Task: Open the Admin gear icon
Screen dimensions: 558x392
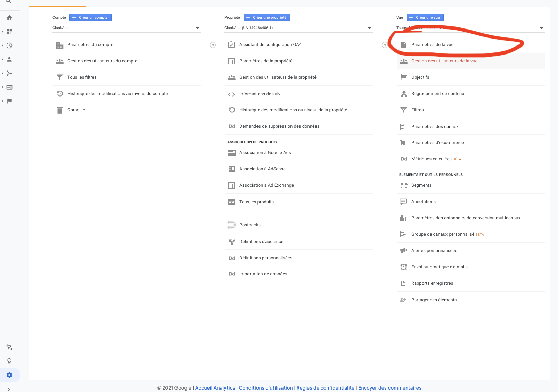Action: coord(9,375)
